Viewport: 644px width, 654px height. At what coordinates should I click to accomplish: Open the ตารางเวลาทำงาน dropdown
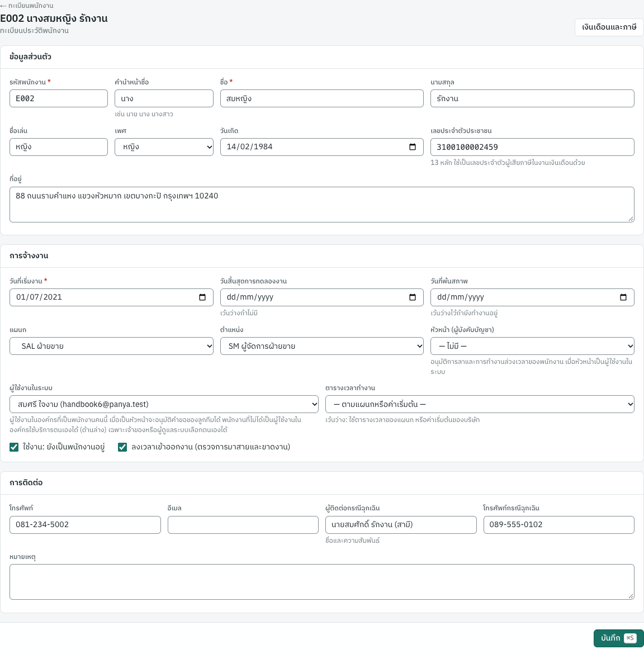[480, 404]
